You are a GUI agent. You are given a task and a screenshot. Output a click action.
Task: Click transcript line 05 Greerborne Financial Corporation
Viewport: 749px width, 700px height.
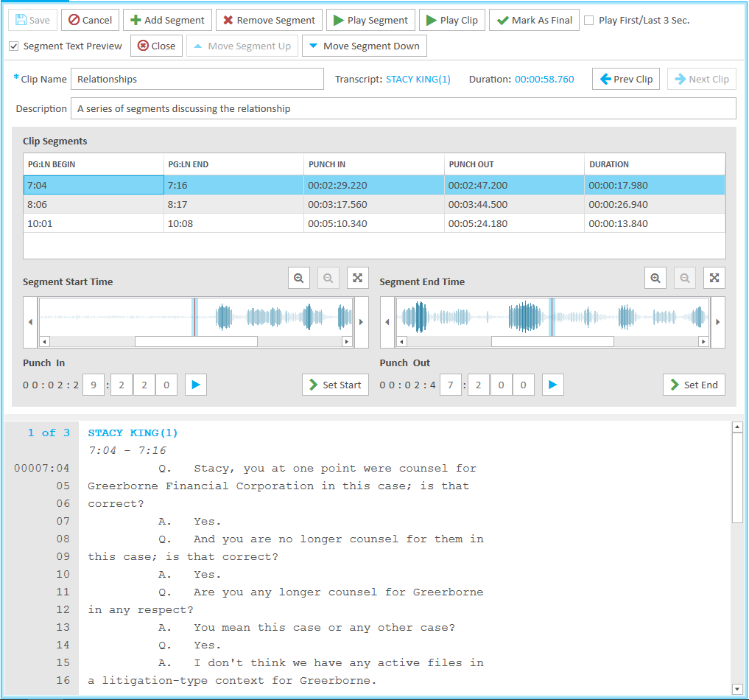pos(278,486)
